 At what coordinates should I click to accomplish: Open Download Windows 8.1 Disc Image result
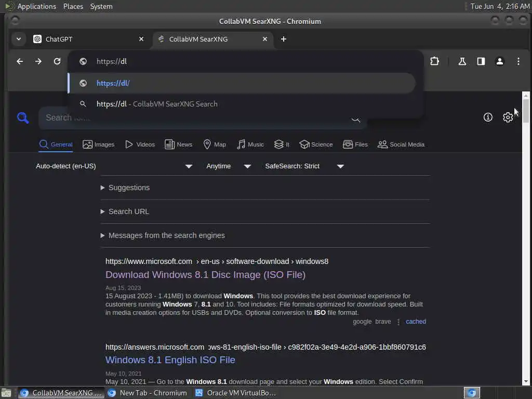click(x=205, y=275)
